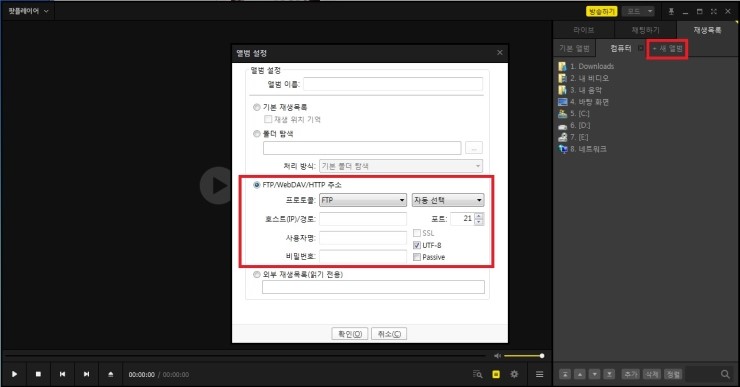
Task: Open the 6. [D:] drive entry
Action: (574, 125)
